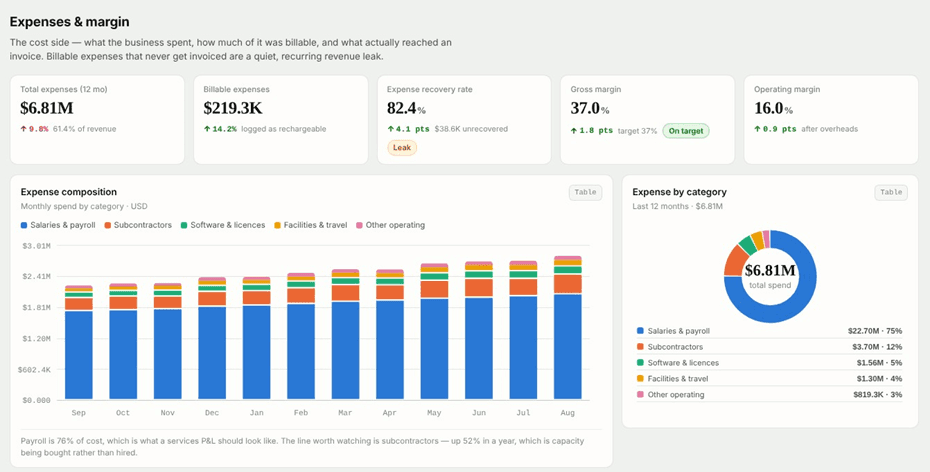Toggle Facilities & travel chart legend swatch

coord(277,225)
